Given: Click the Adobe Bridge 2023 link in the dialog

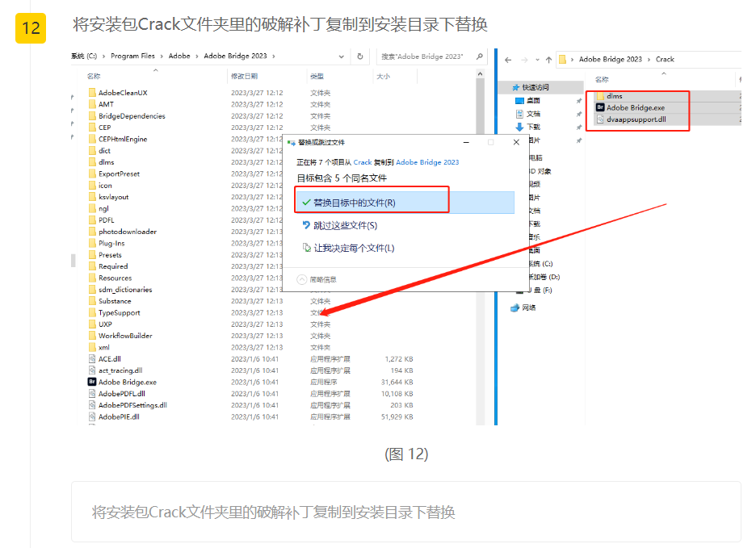Looking at the screenshot, I should (x=427, y=162).
